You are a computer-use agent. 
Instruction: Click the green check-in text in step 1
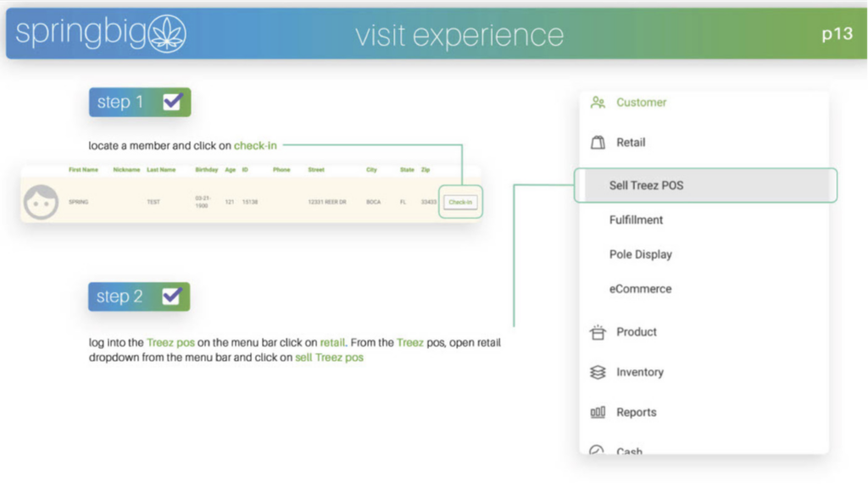pos(255,146)
